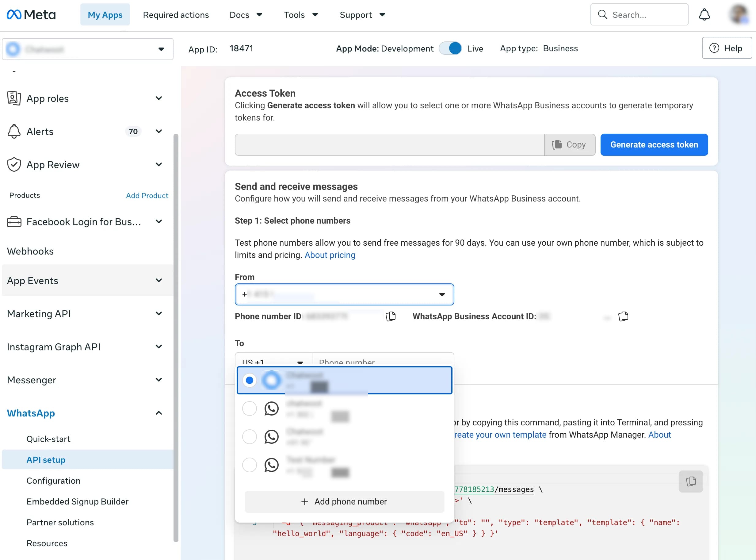Select the Test Number radio button
Image resolution: width=756 pixels, height=560 pixels.
tap(250, 465)
